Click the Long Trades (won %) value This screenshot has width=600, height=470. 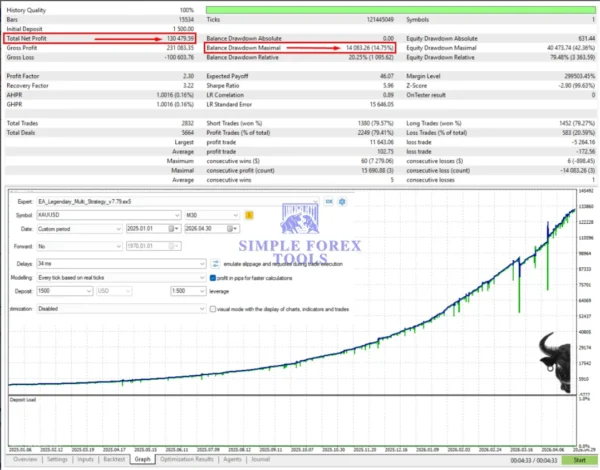(x=577, y=123)
